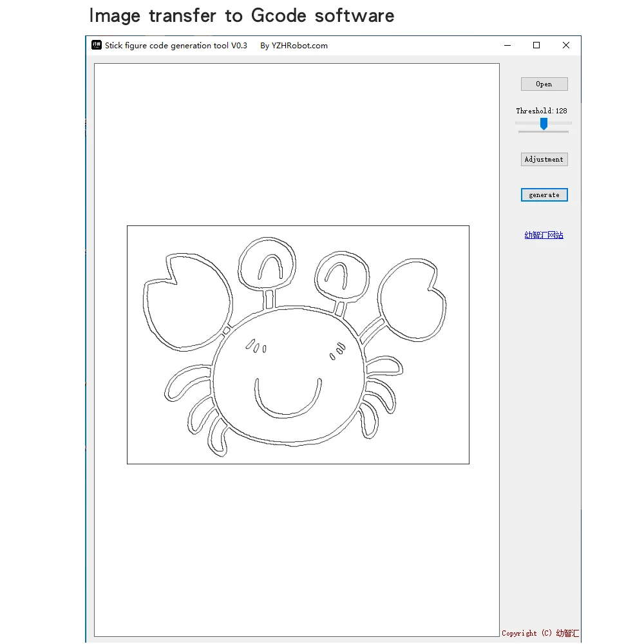The image size is (644, 644).
Task: Select the crab's right eye circle
Action: point(343,276)
